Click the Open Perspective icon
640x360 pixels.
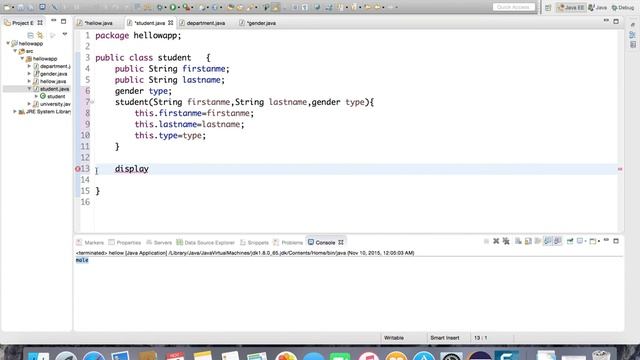tap(548, 7)
